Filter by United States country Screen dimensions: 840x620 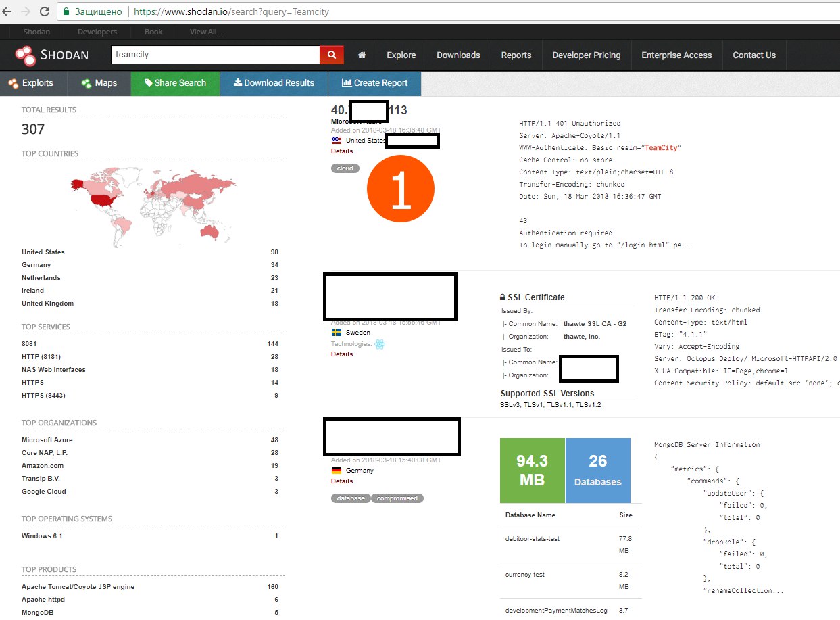tap(43, 252)
